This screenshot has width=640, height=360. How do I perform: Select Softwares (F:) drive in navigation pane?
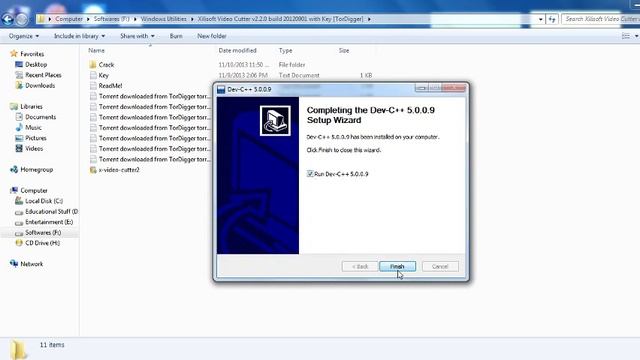(x=43, y=233)
